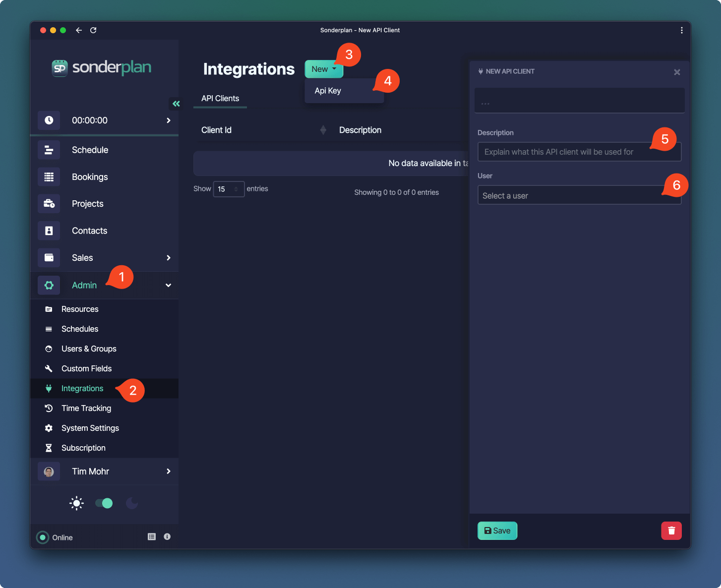Switch theme to light using sun icon
This screenshot has width=721, height=588.
[x=76, y=503]
